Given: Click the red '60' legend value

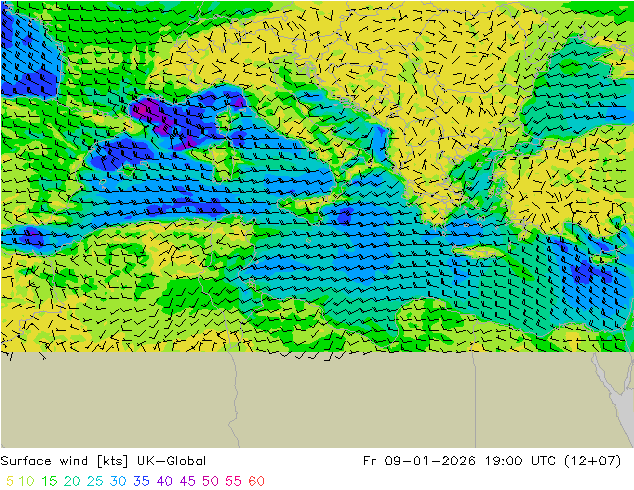Looking at the screenshot, I should pyautogui.click(x=256, y=481).
